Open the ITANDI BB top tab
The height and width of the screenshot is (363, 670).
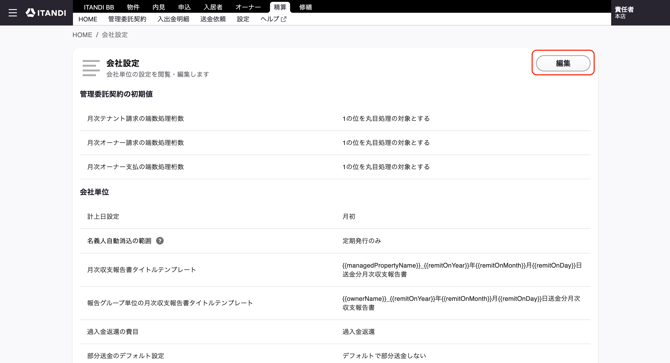coord(99,7)
